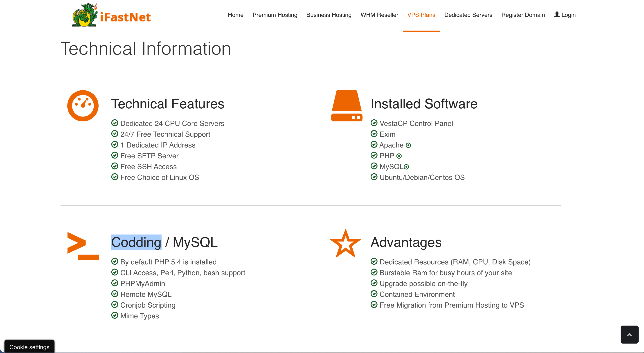
Task: Click the checkmark beside Burstable Ram line
Action: point(374,272)
